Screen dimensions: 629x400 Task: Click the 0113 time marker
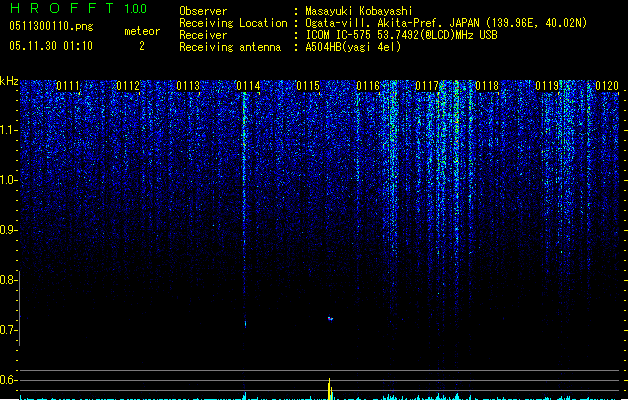coord(188,86)
